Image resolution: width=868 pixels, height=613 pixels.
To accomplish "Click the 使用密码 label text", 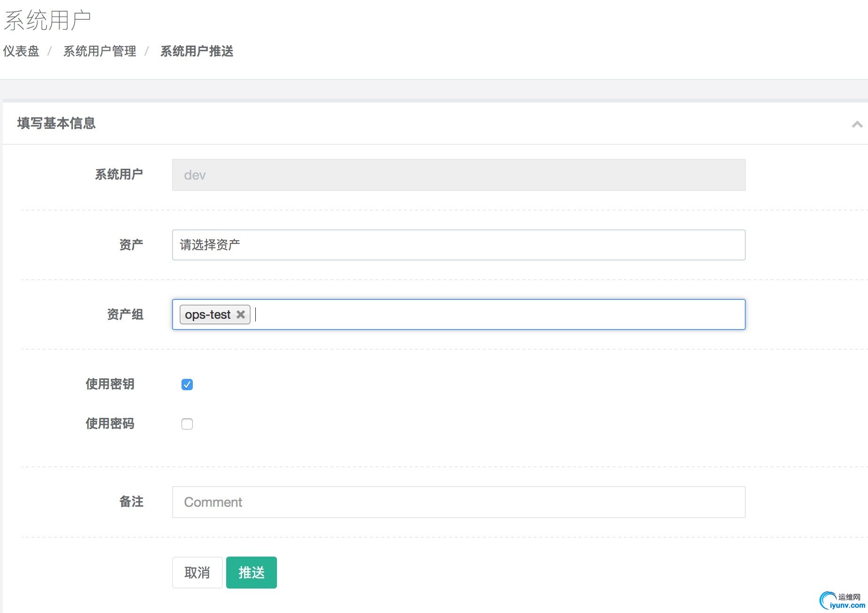I will pos(110,424).
